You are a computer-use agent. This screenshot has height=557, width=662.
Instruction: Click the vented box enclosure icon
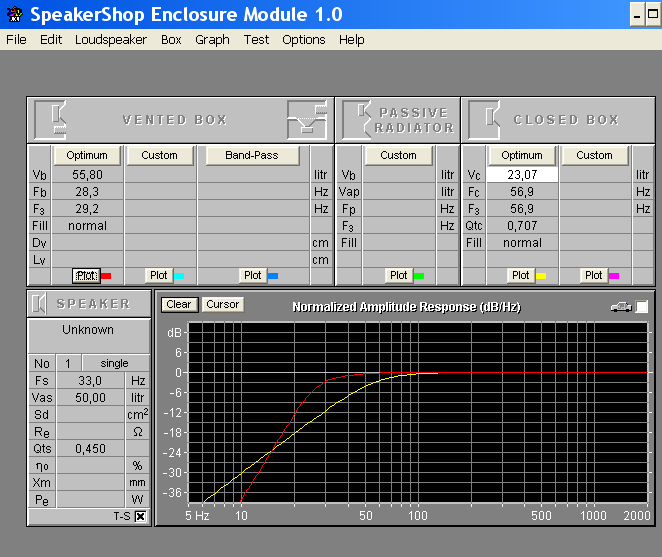pyautogui.click(x=50, y=120)
